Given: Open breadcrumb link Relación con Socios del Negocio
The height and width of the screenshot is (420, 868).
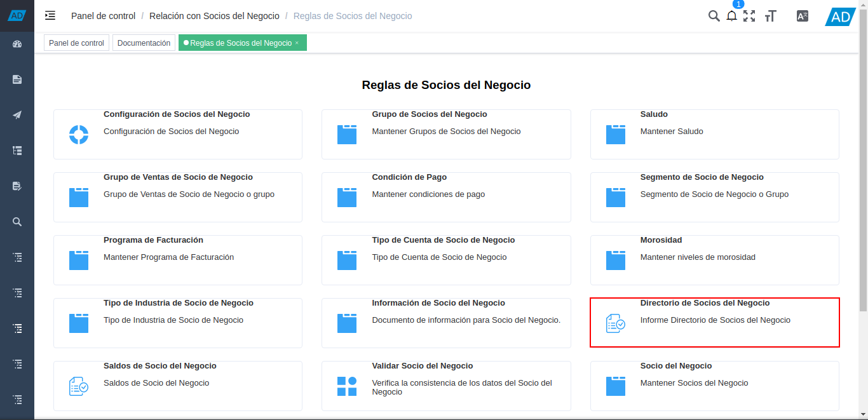Looking at the screenshot, I should 214,16.
